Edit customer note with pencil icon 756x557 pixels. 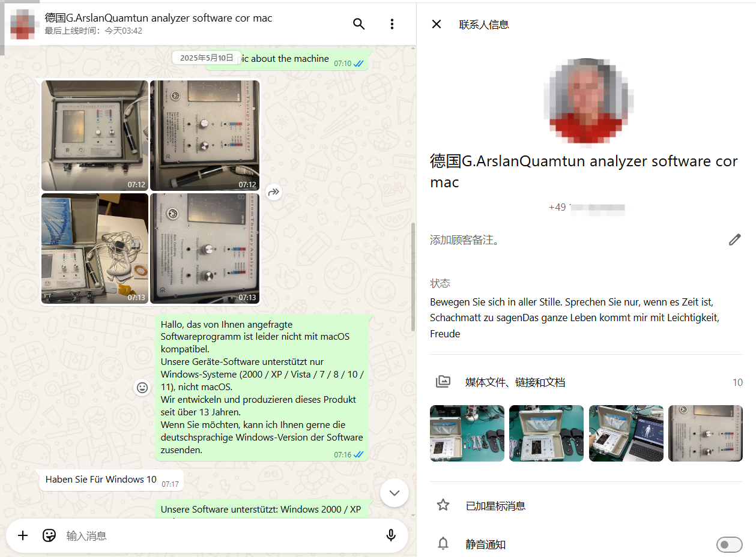point(734,240)
